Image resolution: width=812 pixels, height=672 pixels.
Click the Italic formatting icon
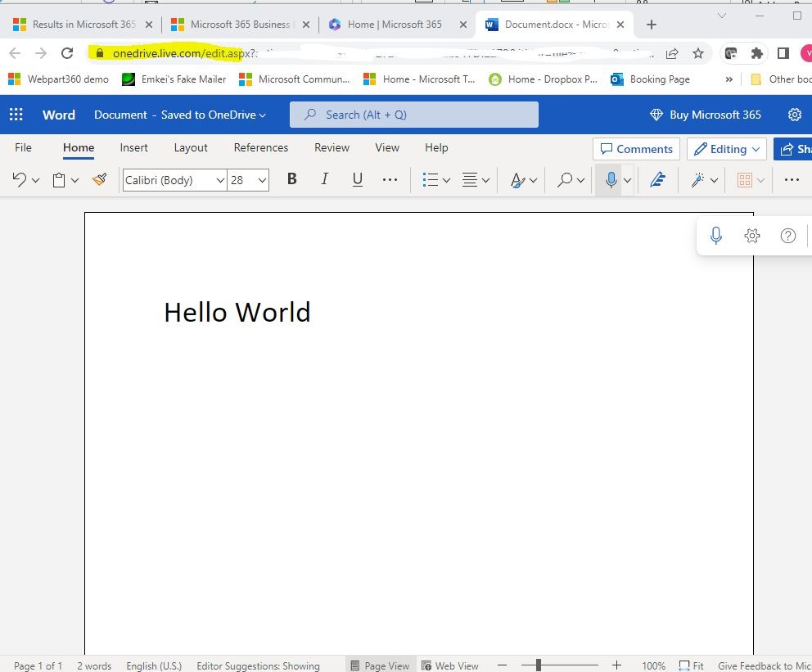tap(324, 180)
